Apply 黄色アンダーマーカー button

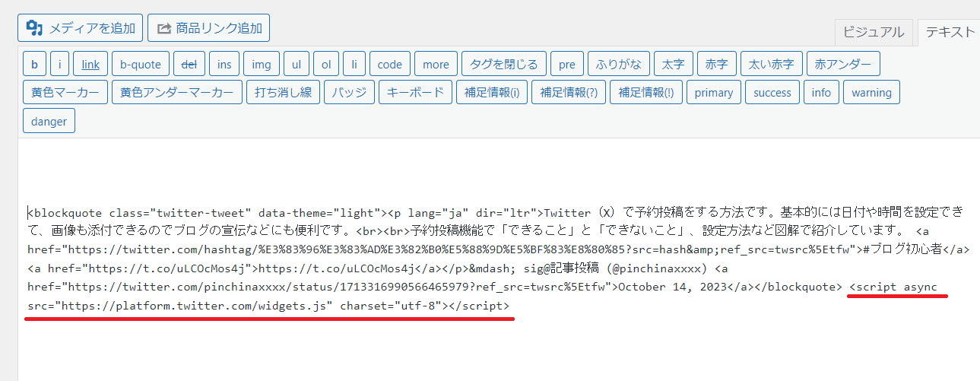[x=177, y=93]
